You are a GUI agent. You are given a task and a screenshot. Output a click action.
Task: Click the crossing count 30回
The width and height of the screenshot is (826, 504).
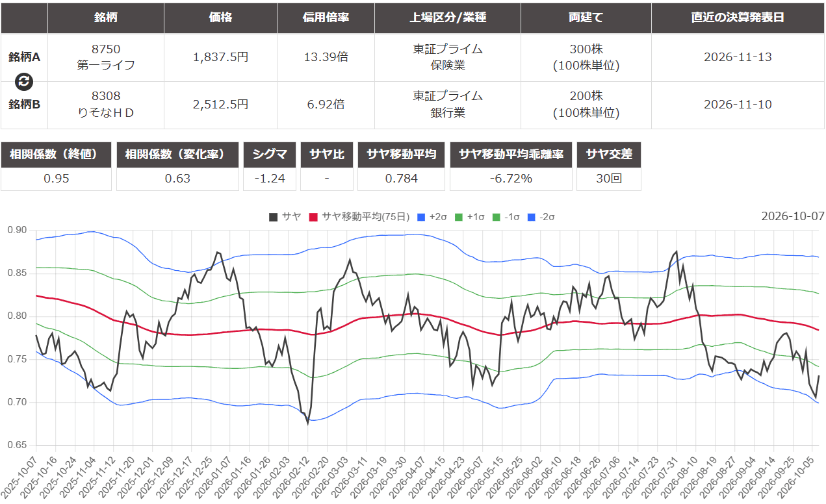point(609,179)
